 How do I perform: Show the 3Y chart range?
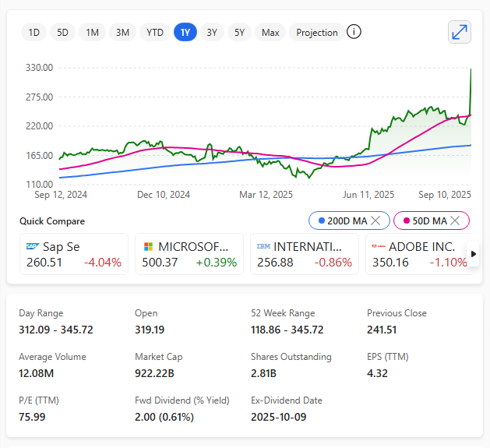[212, 32]
